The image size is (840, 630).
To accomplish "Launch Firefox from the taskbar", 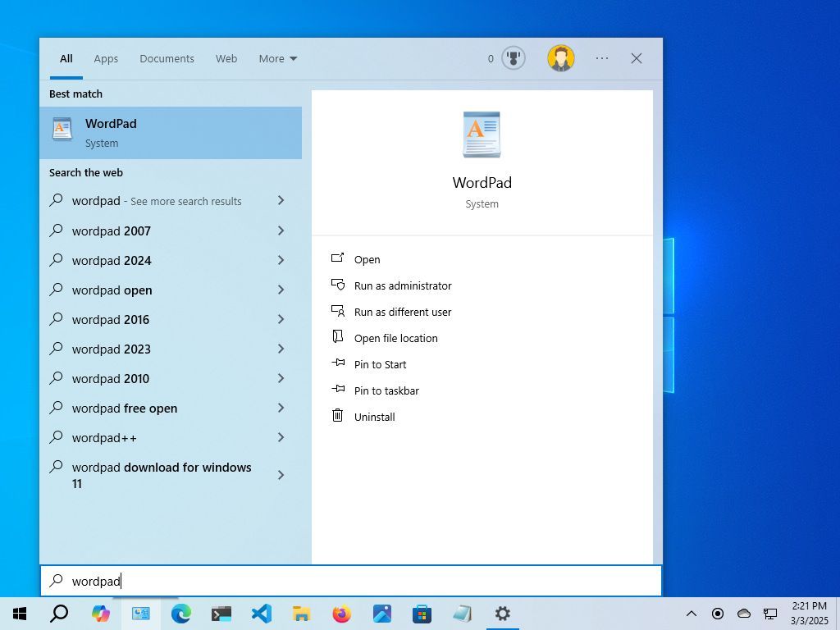I will click(x=341, y=613).
